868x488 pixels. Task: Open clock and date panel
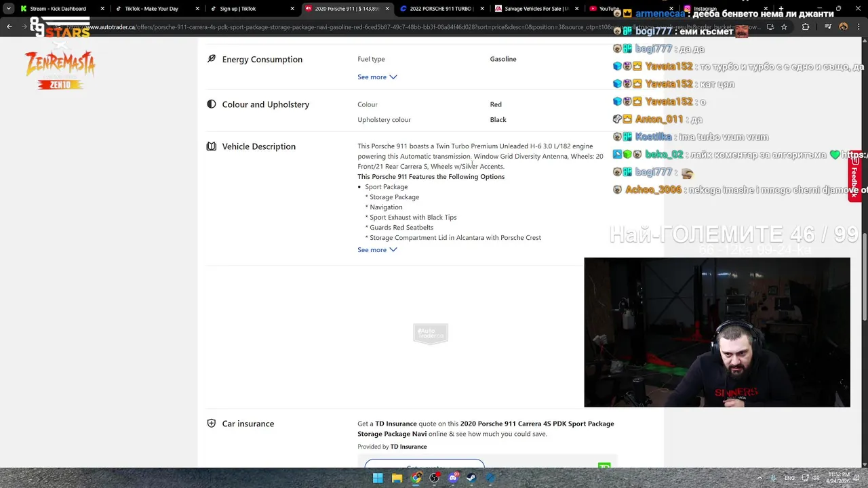[x=838, y=478]
